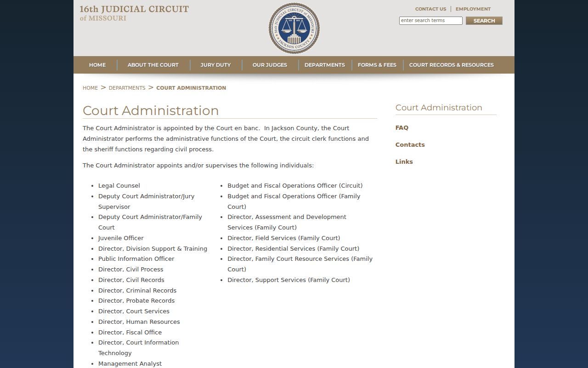Click the Director, Civil Process item
The height and width of the screenshot is (368, 588).
[x=131, y=270]
